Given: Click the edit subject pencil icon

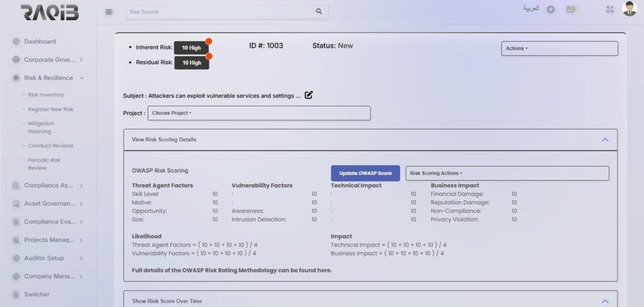Looking at the screenshot, I should coord(309,96).
